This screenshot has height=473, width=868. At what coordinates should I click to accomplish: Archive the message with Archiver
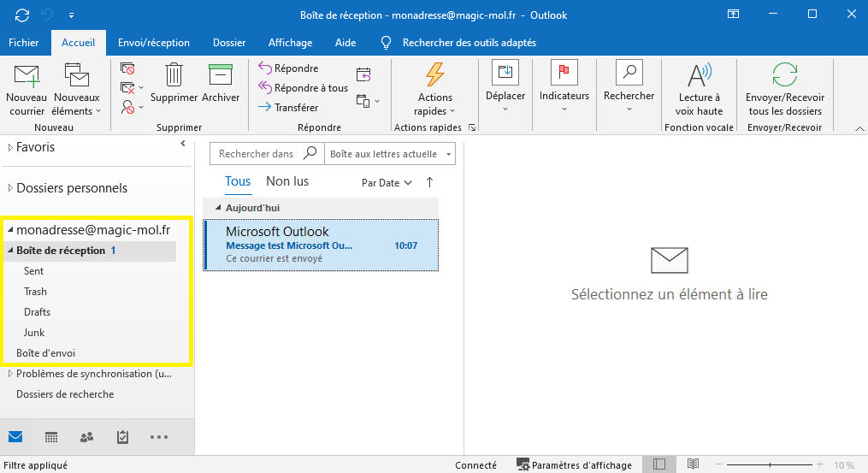click(221, 83)
